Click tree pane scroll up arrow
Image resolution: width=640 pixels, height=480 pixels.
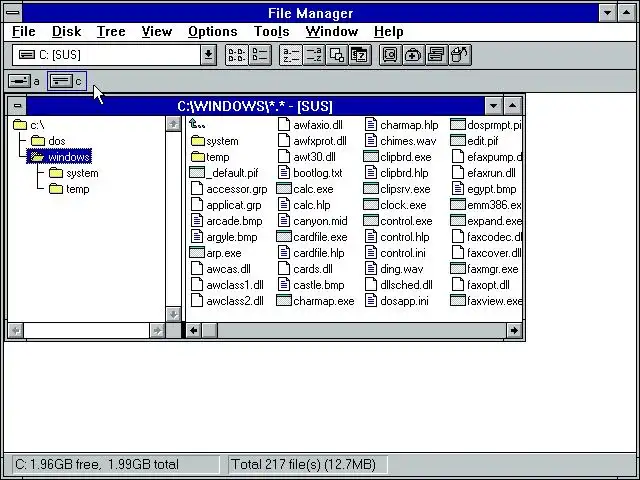tap(173, 124)
